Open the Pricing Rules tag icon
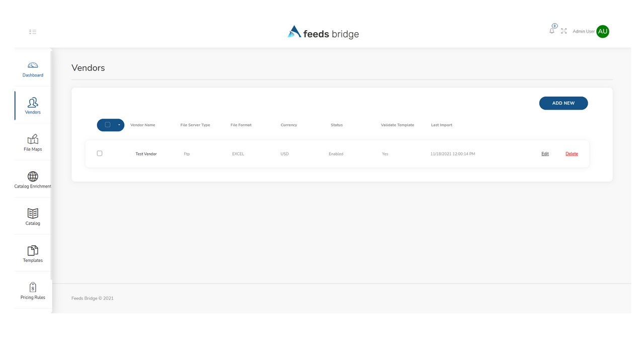This screenshot has height=362, width=644. click(x=33, y=287)
